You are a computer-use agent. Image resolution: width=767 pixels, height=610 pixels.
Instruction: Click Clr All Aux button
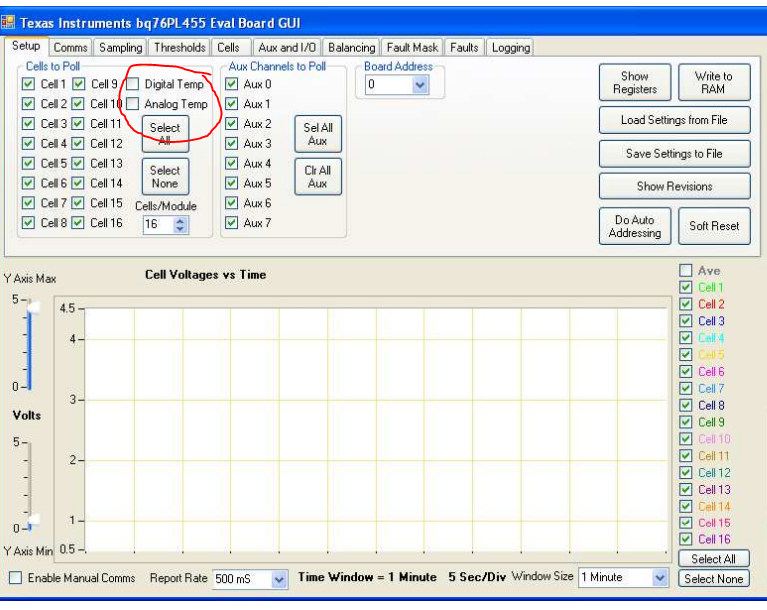[x=318, y=177]
